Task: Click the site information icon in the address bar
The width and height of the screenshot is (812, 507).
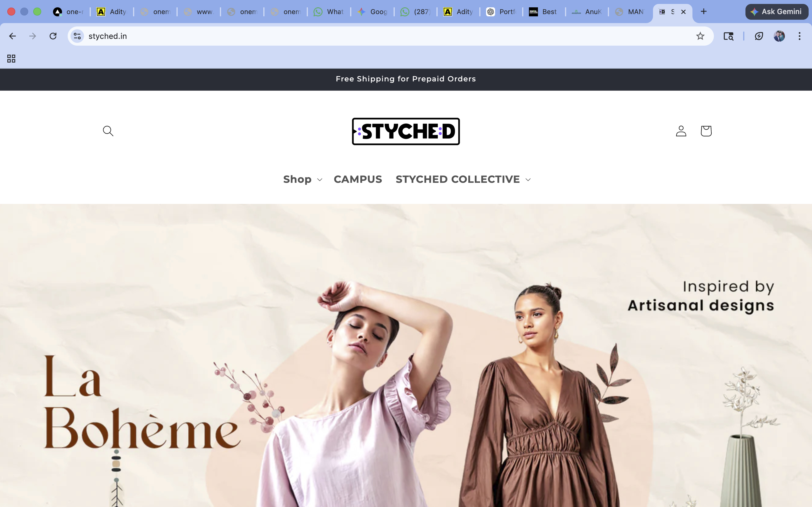Action: point(77,36)
